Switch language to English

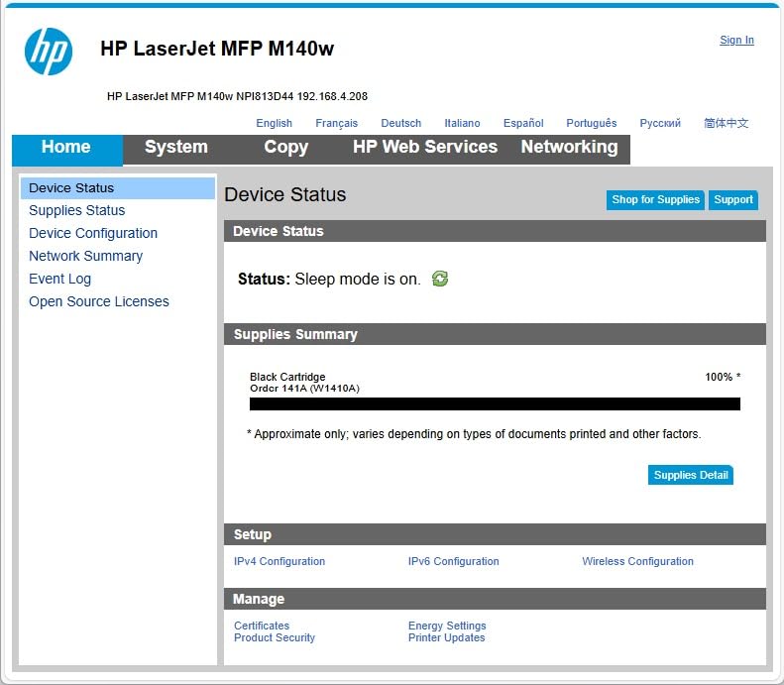(x=274, y=123)
